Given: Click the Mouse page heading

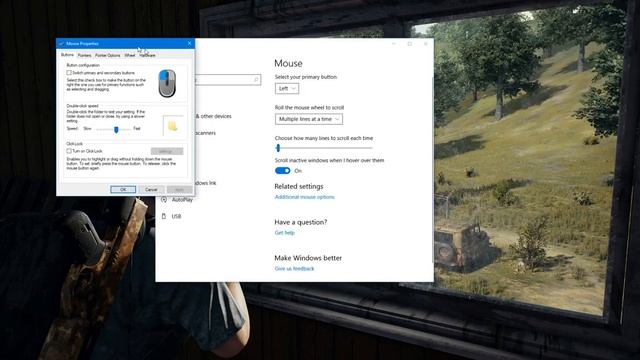Looking at the screenshot, I should (x=288, y=63).
